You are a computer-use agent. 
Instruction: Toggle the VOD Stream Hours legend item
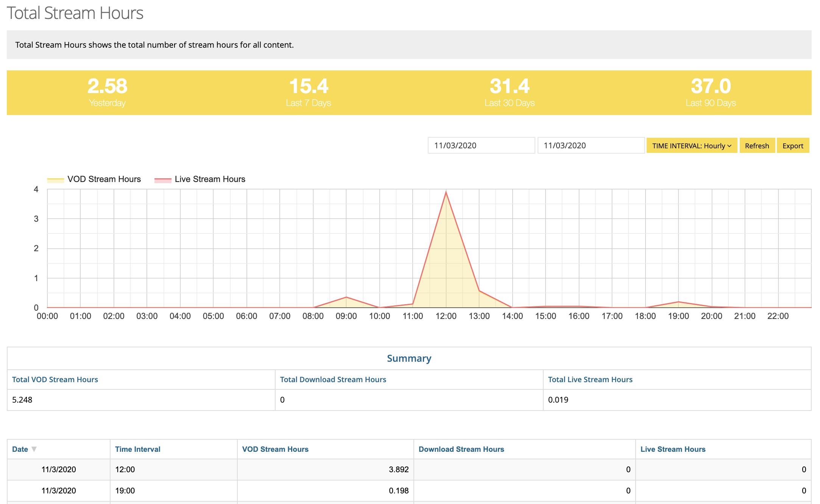pyautogui.click(x=94, y=179)
